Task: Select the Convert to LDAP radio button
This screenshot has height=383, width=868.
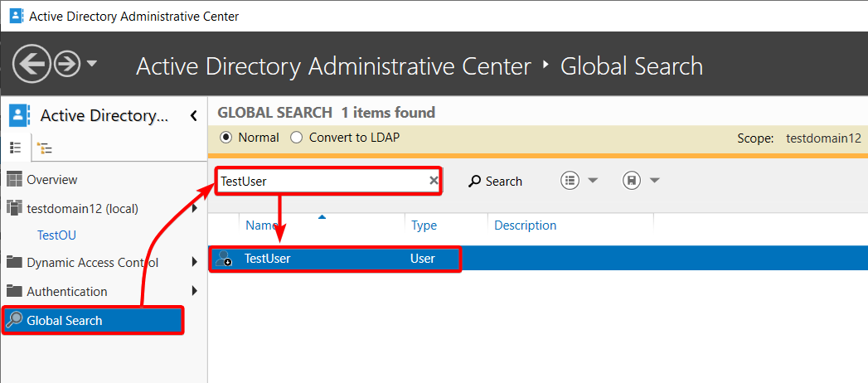Action: pyautogui.click(x=297, y=138)
